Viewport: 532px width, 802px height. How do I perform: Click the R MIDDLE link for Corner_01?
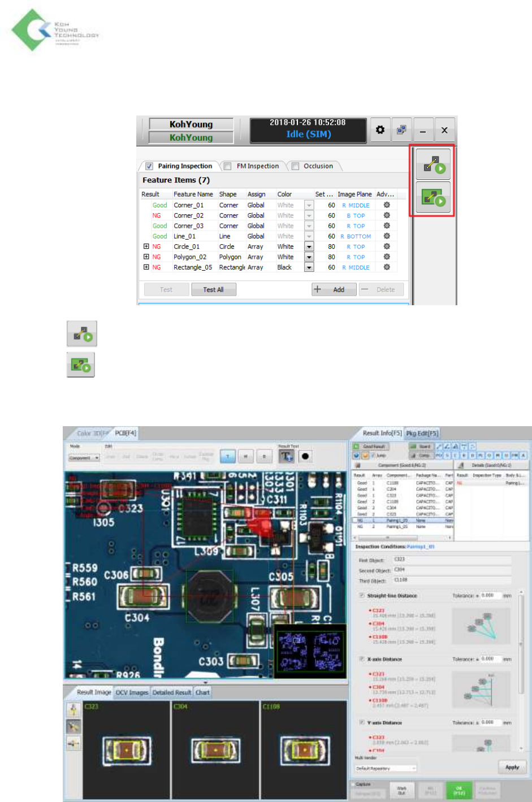(x=356, y=205)
